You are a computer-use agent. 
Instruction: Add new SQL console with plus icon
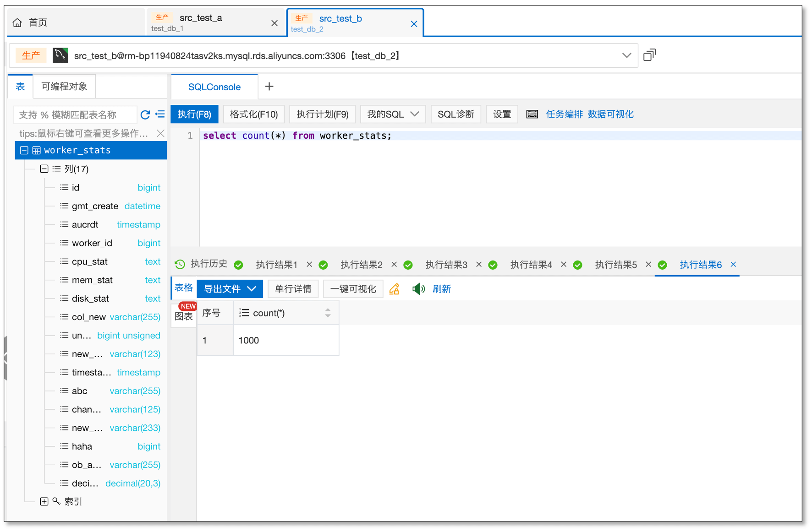click(x=269, y=87)
